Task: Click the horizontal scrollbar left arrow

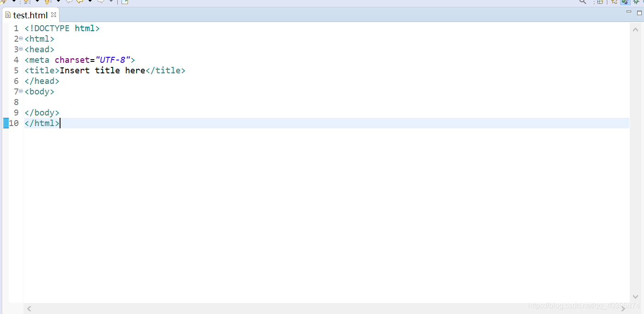Action: click(29, 309)
